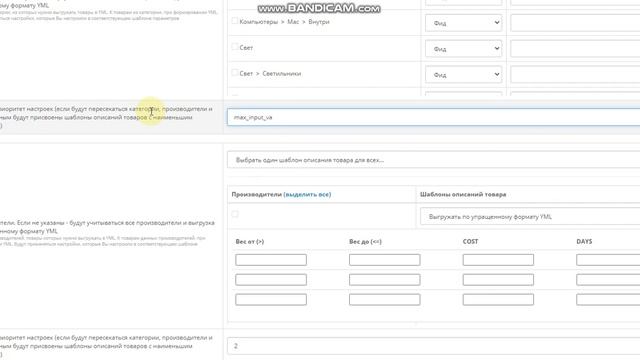Focus the priority field containing max_input_va
This screenshot has width=640, height=360.
tap(433, 117)
